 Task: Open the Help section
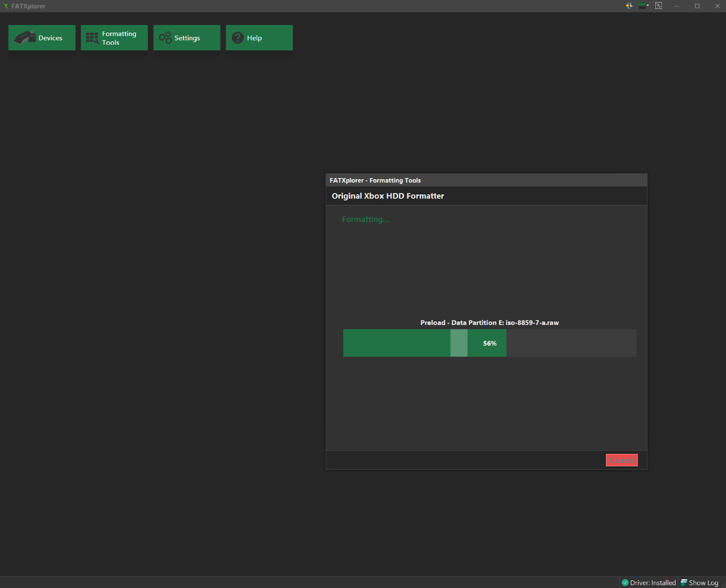(x=260, y=38)
